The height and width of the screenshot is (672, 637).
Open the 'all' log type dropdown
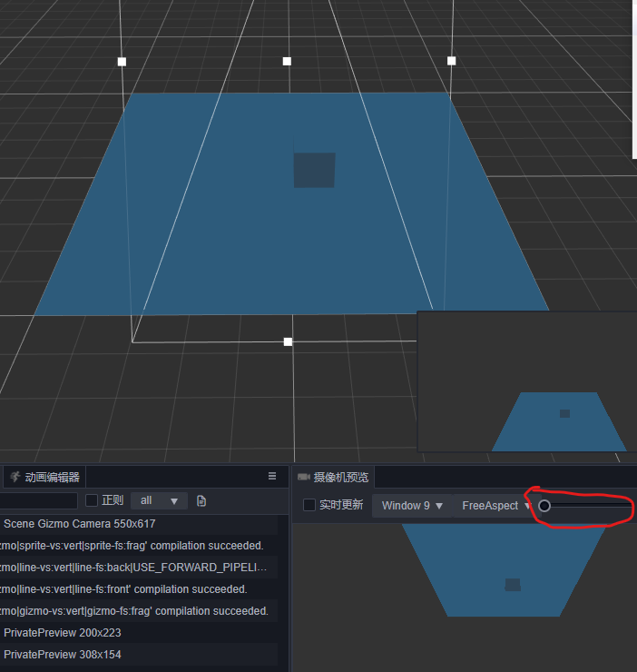[x=159, y=500]
